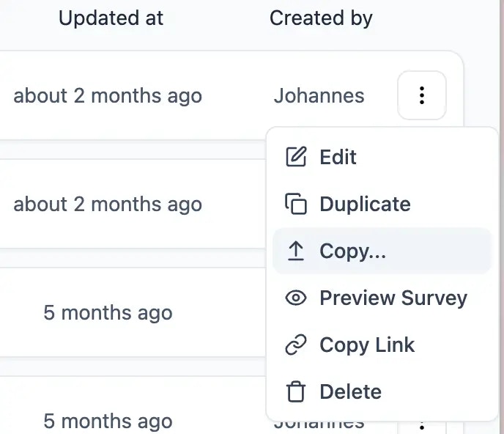The height and width of the screenshot is (434, 504).
Task: Click the Duplicate overlapping-squares icon
Action: coord(296,204)
